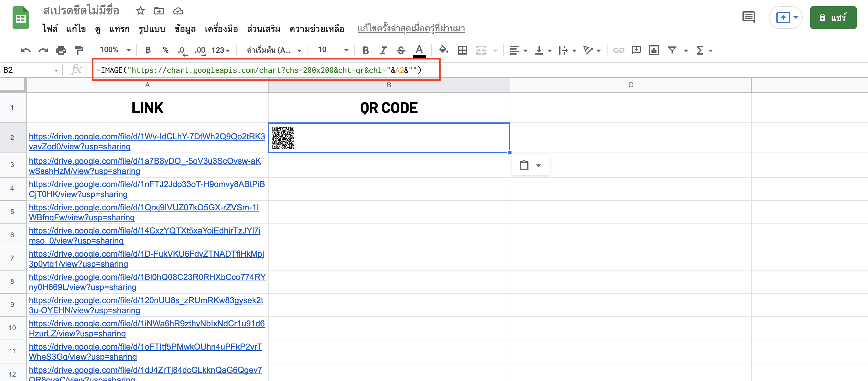
Task: Select the Paint format tool
Action: coord(78,51)
